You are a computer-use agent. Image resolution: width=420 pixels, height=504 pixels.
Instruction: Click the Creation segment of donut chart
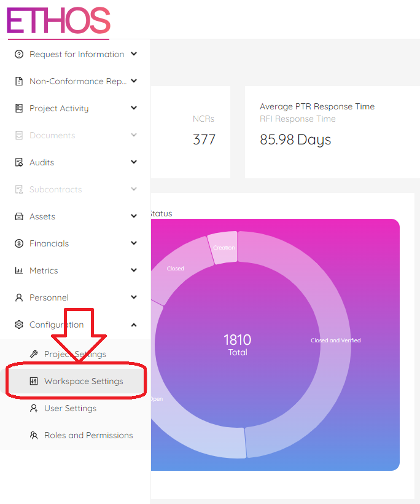(x=224, y=248)
